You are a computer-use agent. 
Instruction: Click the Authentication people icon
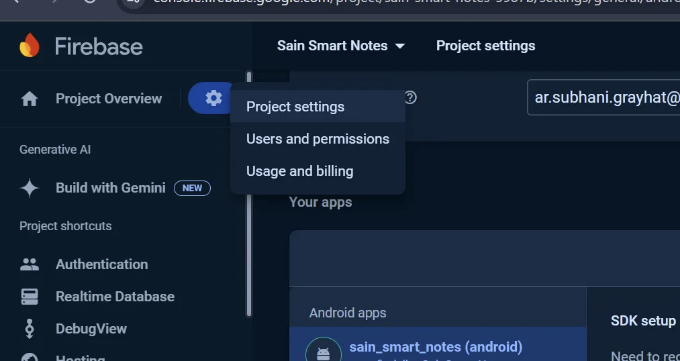point(29,264)
